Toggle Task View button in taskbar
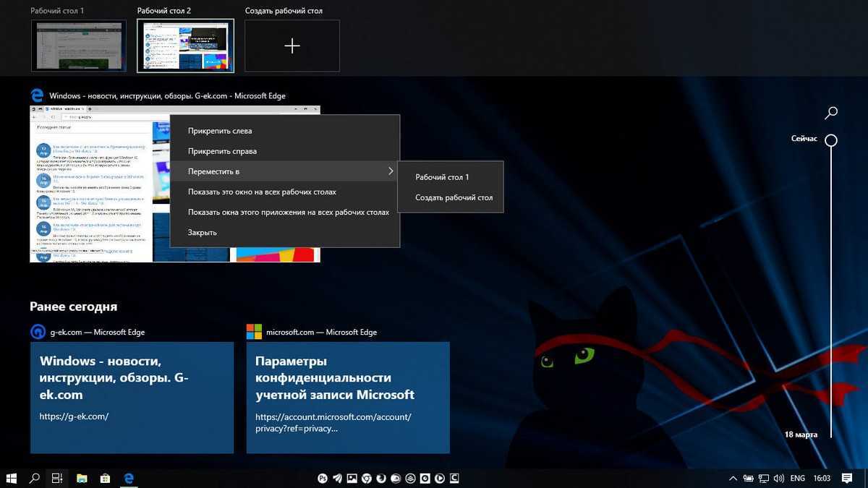 point(56,478)
